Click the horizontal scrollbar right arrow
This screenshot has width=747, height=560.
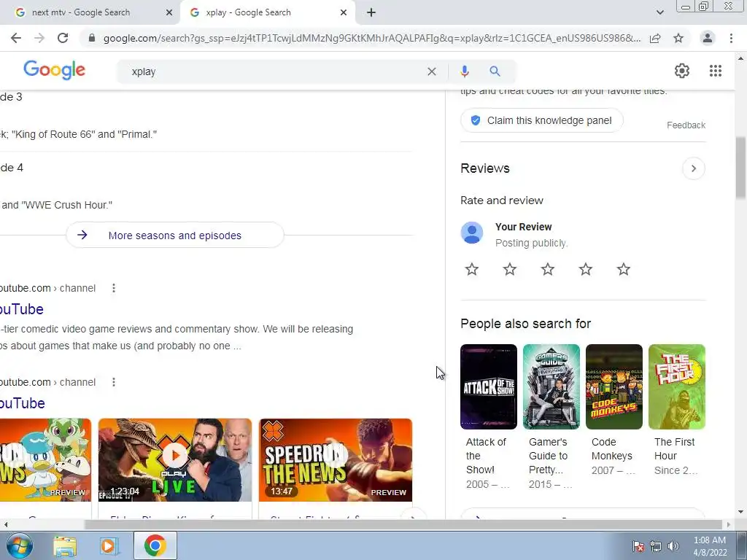[729, 525]
